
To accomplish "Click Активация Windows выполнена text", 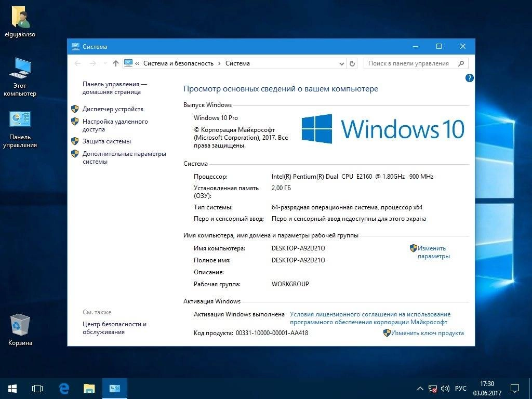I will coord(239,314).
